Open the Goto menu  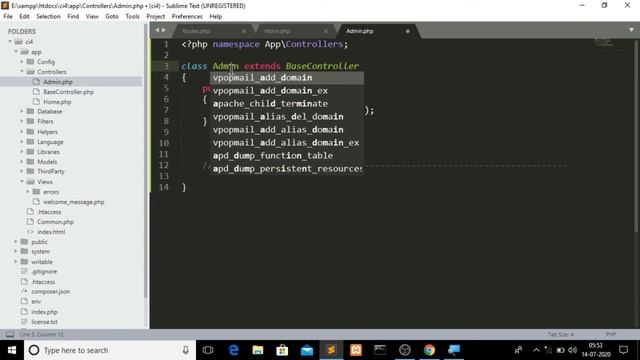[x=112, y=16]
